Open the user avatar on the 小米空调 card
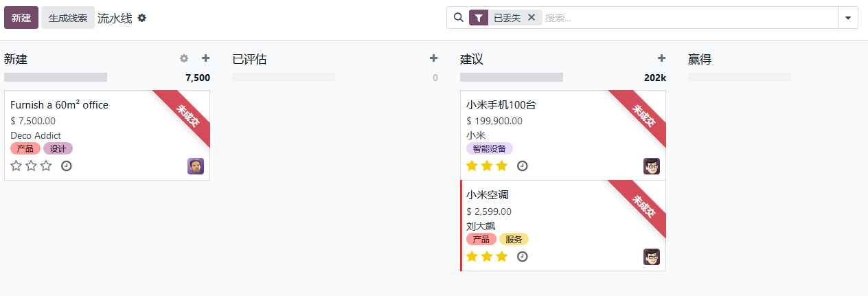The image size is (868, 296). click(x=652, y=257)
